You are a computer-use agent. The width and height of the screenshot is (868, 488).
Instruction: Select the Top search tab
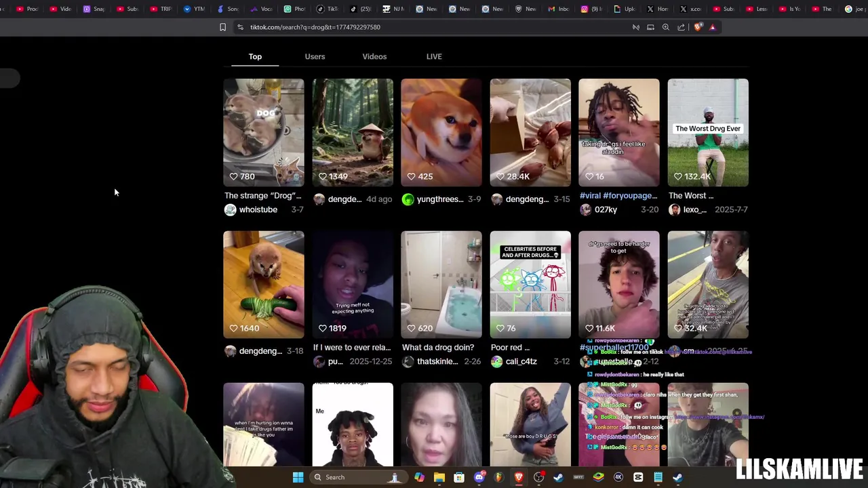coord(255,56)
